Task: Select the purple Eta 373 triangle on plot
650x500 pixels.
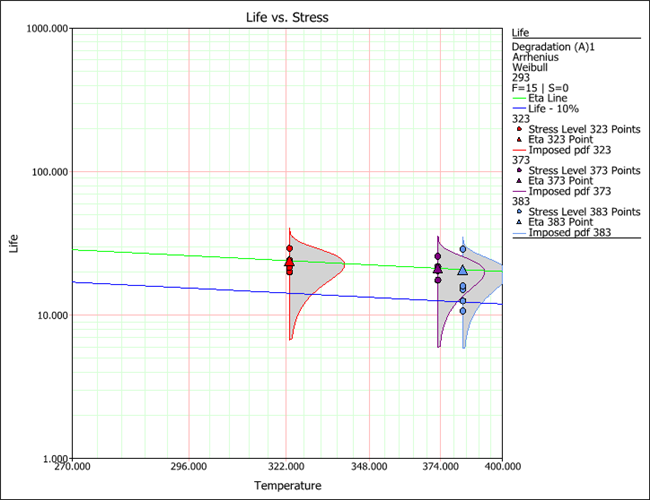Action: 437,268
